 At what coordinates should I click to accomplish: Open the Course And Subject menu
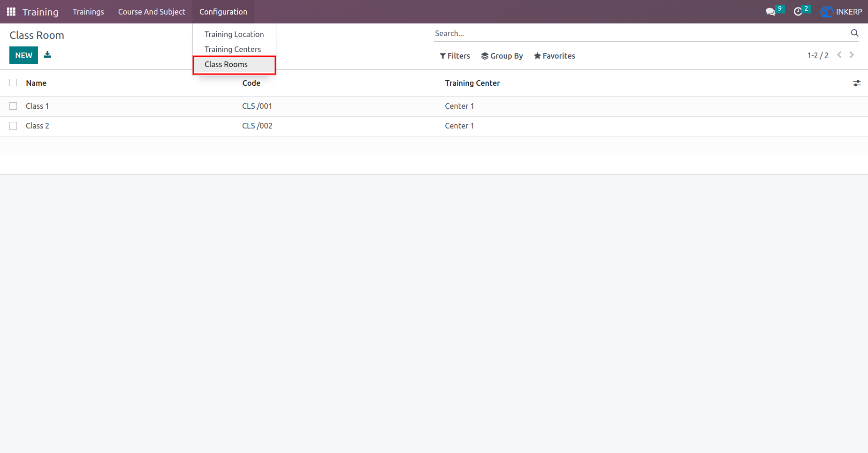tap(152, 12)
